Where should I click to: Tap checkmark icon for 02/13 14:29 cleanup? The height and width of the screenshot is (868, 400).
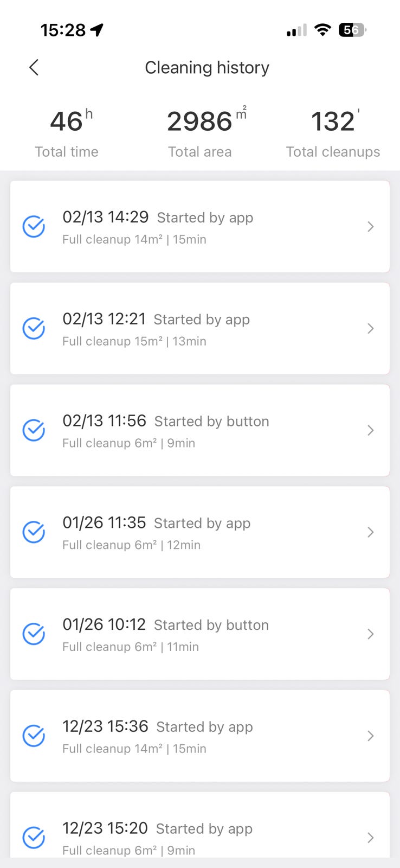tap(34, 227)
